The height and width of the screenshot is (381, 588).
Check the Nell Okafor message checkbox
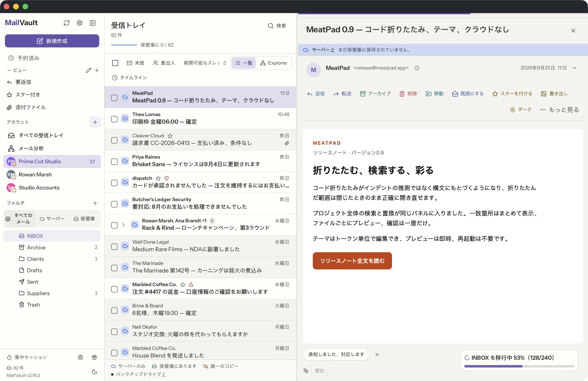pyautogui.click(x=114, y=332)
